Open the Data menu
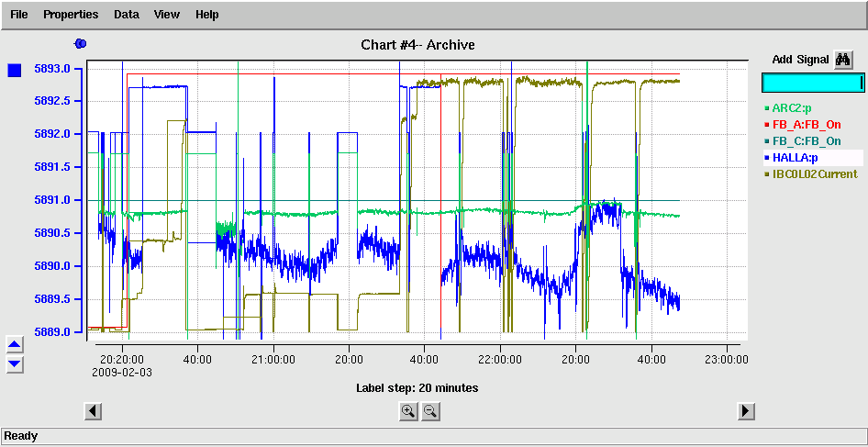Screen dimensions: 868x447 click(127, 15)
